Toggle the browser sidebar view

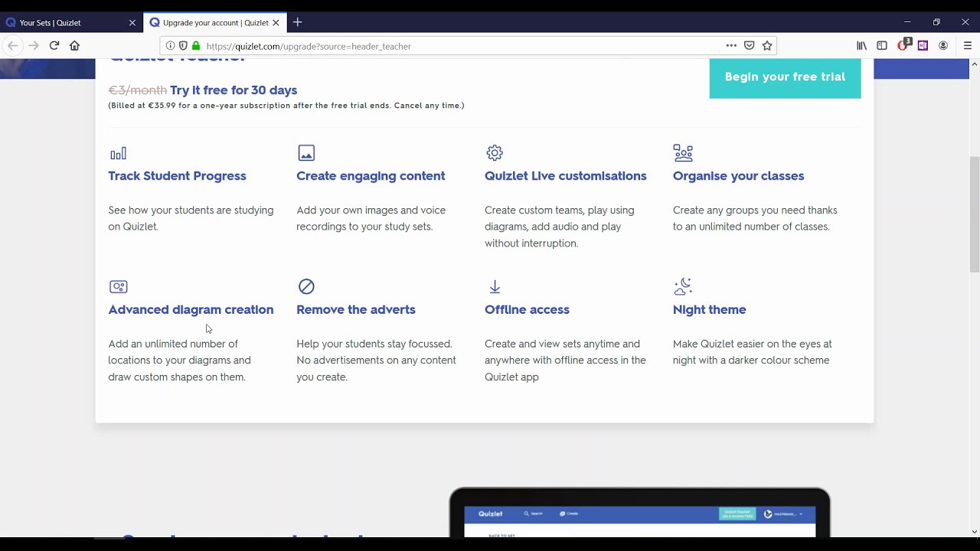[882, 46]
